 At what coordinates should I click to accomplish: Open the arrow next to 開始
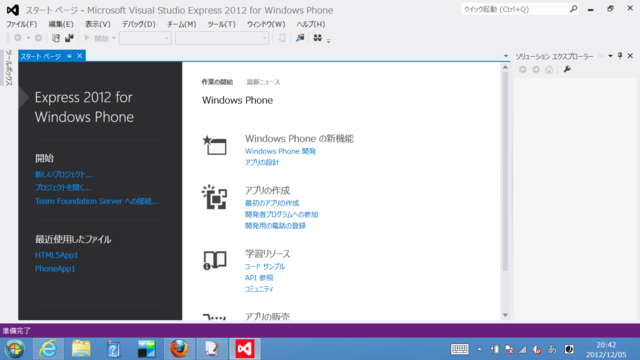(113, 38)
